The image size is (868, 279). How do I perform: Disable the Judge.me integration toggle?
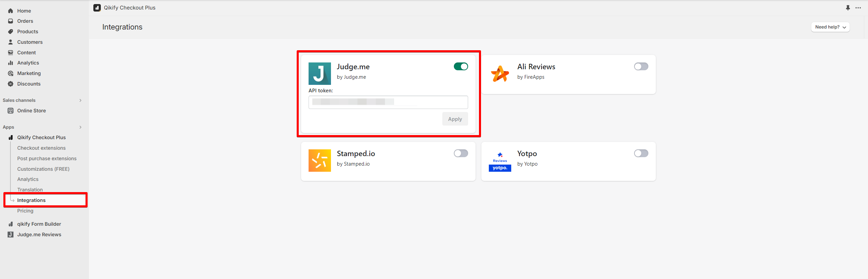point(461,67)
